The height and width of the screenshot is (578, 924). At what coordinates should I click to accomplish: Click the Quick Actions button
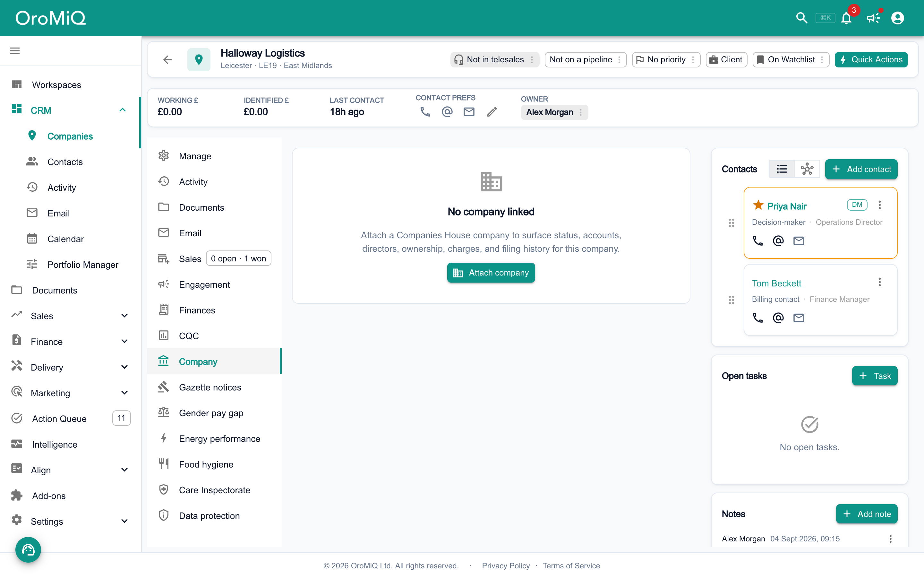pyautogui.click(x=871, y=60)
